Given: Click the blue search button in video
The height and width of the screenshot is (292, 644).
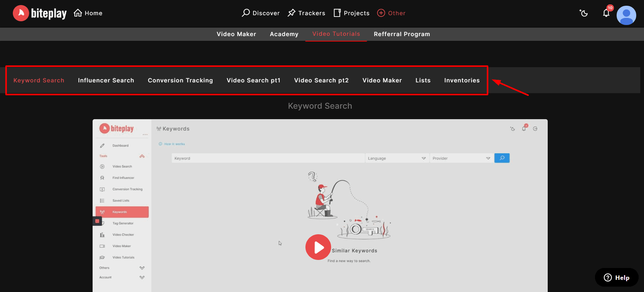Looking at the screenshot, I should 502,158.
